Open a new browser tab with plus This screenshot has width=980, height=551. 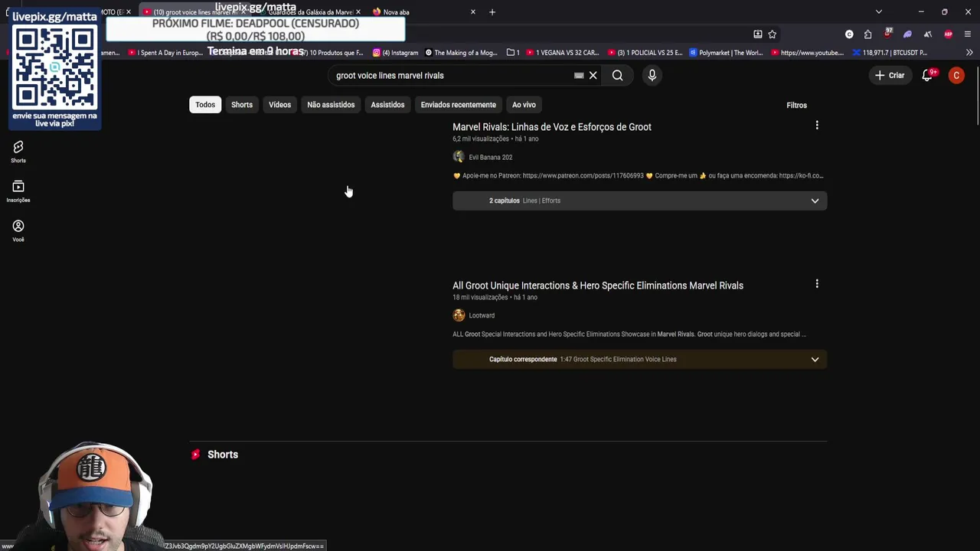tap(492, 12)
